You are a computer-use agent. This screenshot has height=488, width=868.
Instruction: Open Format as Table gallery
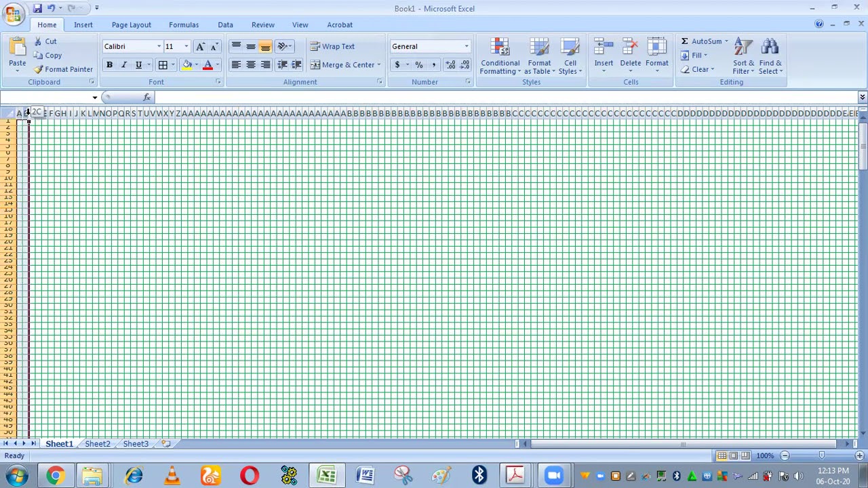click(x=539, y=56)
